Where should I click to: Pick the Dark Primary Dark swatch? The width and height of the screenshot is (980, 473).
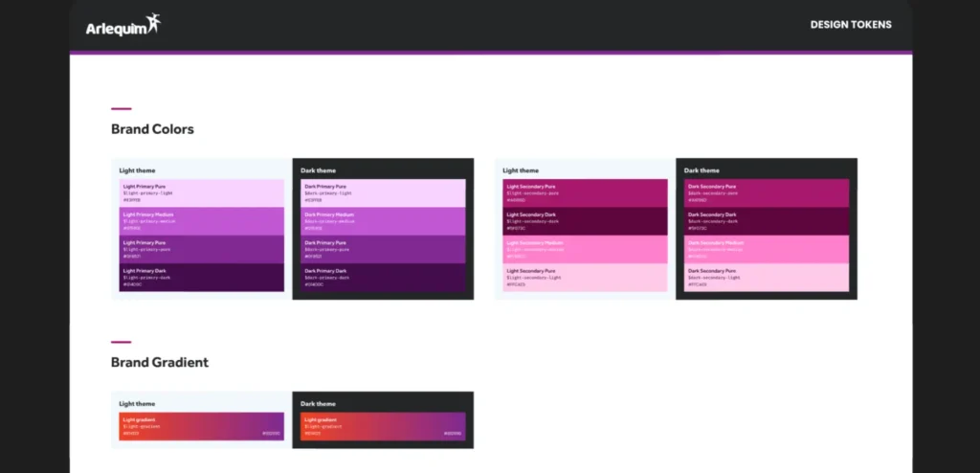(383, 277)
